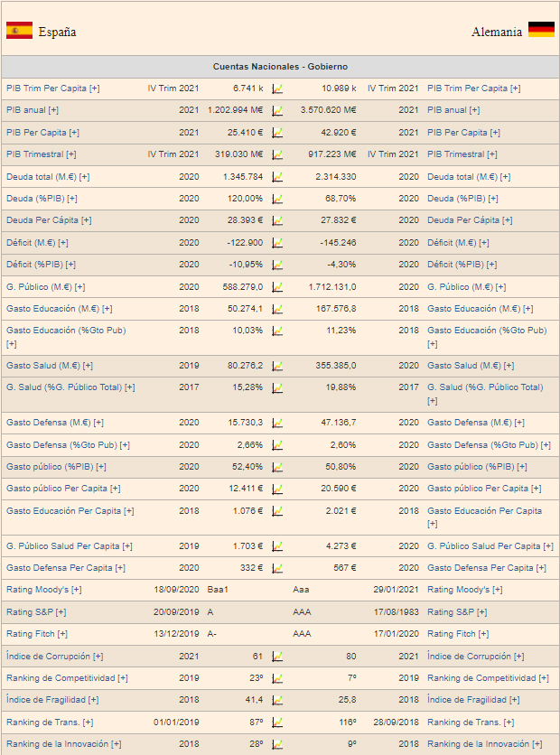Click the Alemania country name
560x755 pixels.
coord(496,32)
